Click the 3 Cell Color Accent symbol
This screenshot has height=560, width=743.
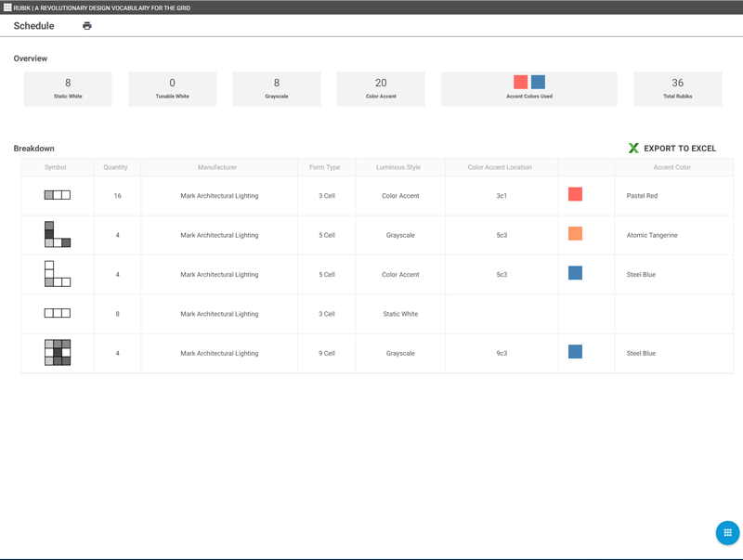click(58, 195)
